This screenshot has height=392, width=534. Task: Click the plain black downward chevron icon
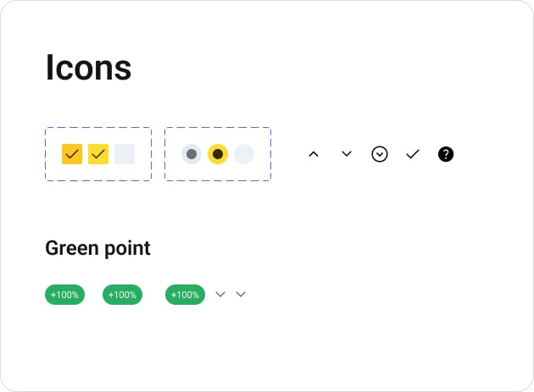[347, 154]
